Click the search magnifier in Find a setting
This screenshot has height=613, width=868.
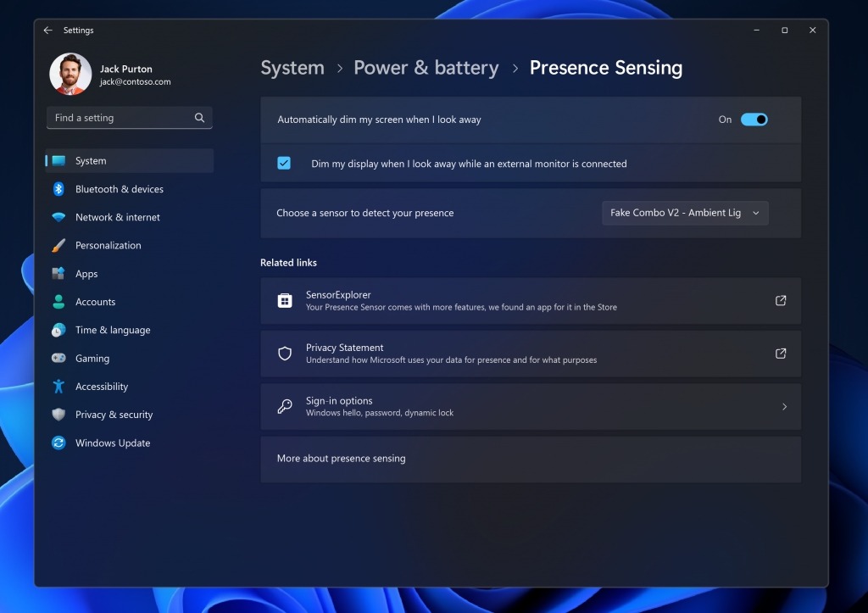click(x=199, y=118)
